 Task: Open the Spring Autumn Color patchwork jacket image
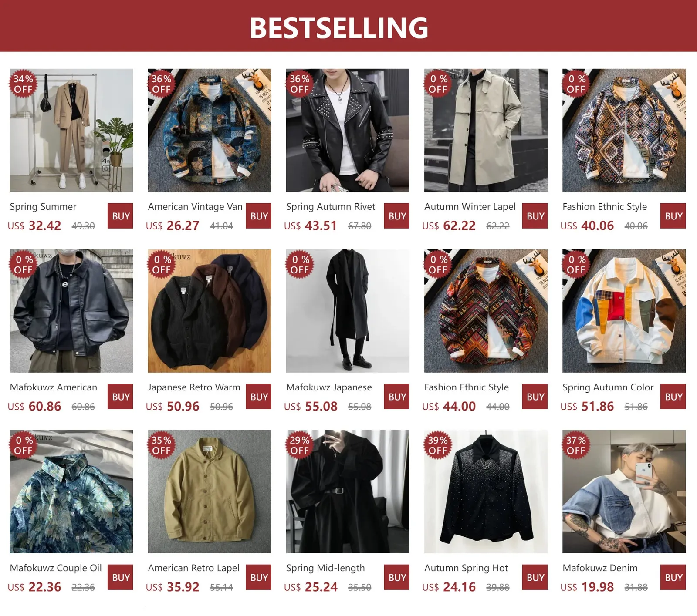pos(624,311)
